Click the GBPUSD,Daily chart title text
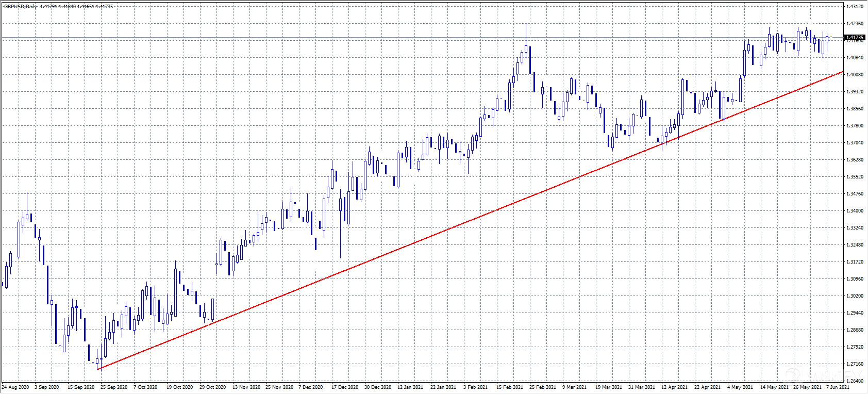868x394 pixels. (x=20, y=7)
